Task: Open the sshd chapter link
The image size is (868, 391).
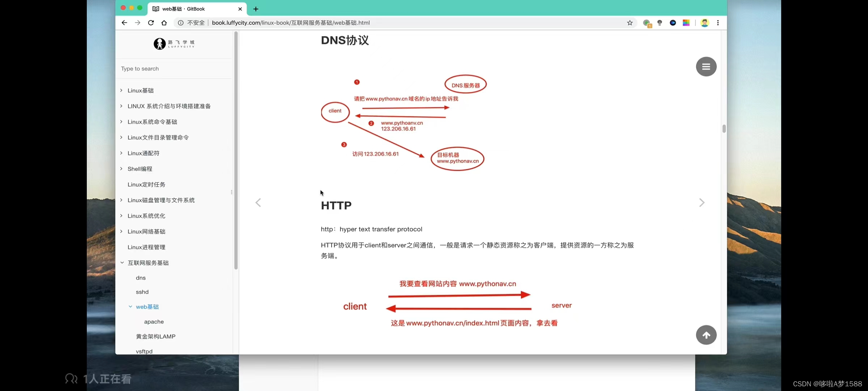Action: point(142,292)
